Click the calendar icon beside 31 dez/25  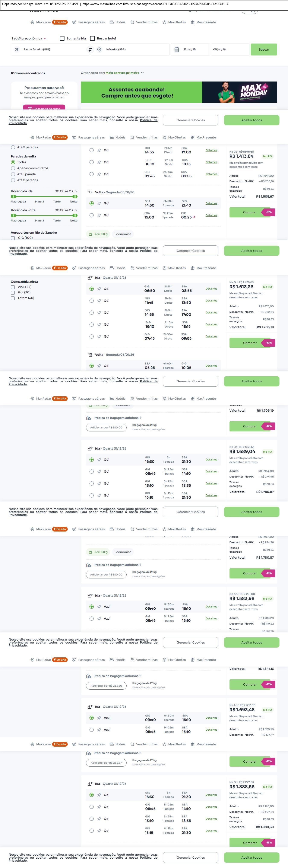point(176,50)
